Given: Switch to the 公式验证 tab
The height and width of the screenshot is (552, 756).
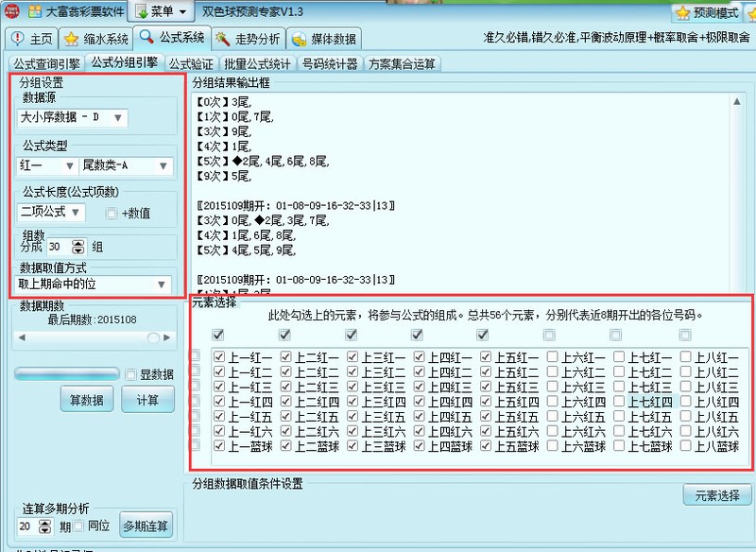Looking at the screenshot, I should pyautogui.click(x=192, y=64).
